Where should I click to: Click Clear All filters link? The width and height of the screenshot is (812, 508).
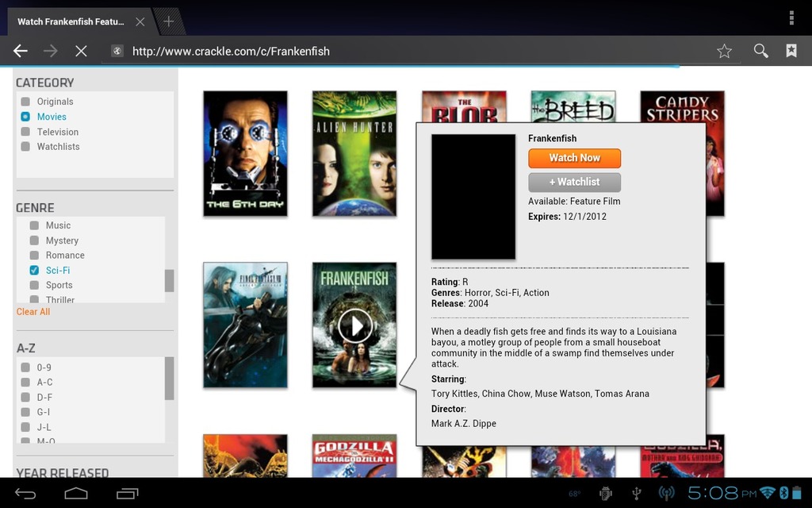[x=33, y=311]
